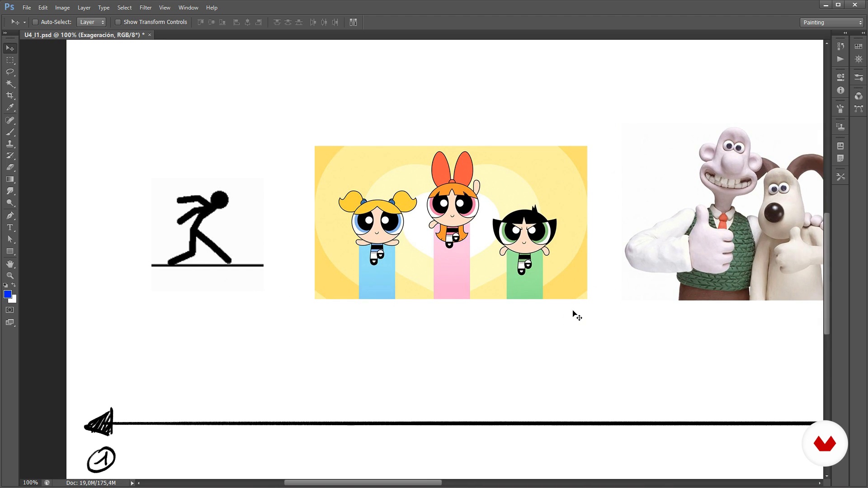
Task: Enable Show Transform Controls checkbox
Action: click(x=118, y=22)
